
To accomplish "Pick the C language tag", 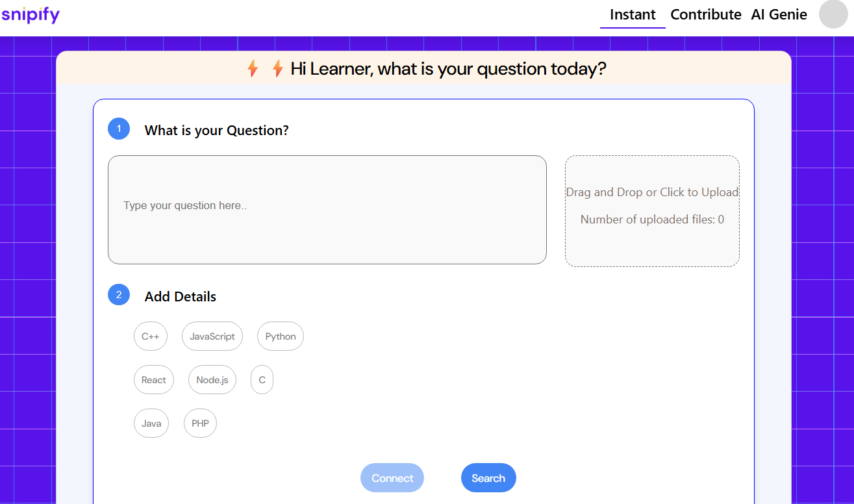I will coord(262,380).
